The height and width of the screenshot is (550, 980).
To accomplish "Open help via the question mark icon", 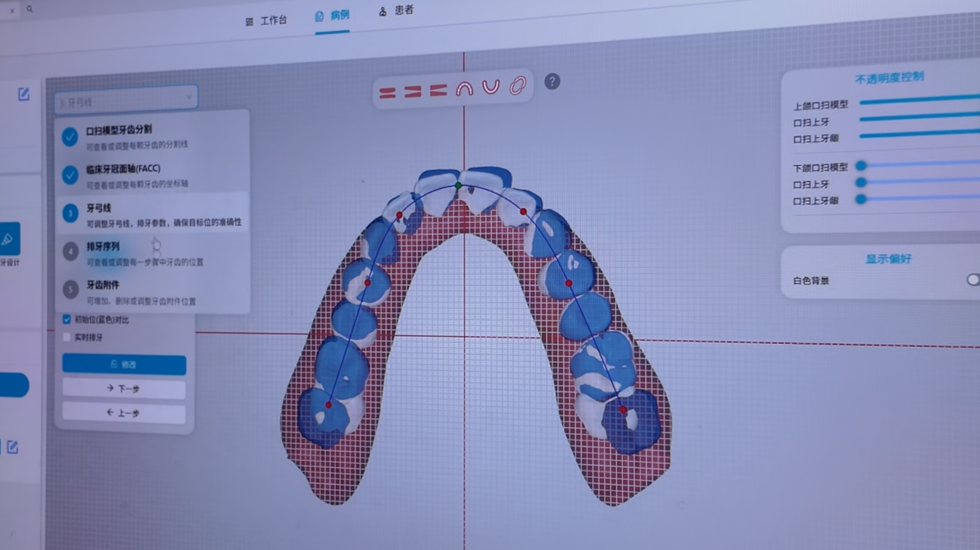I will tap(552, 81).
